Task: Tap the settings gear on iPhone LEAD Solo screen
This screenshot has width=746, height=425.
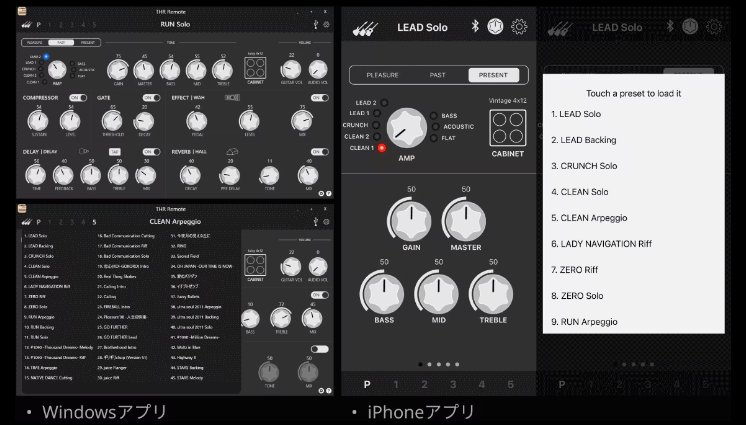Action: click(x=519, y=26)
